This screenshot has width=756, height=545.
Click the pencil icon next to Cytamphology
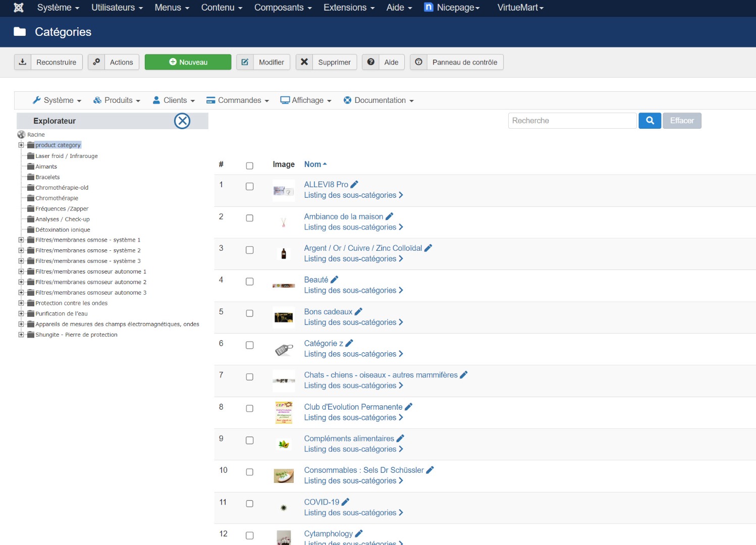(x=359, y=533)
